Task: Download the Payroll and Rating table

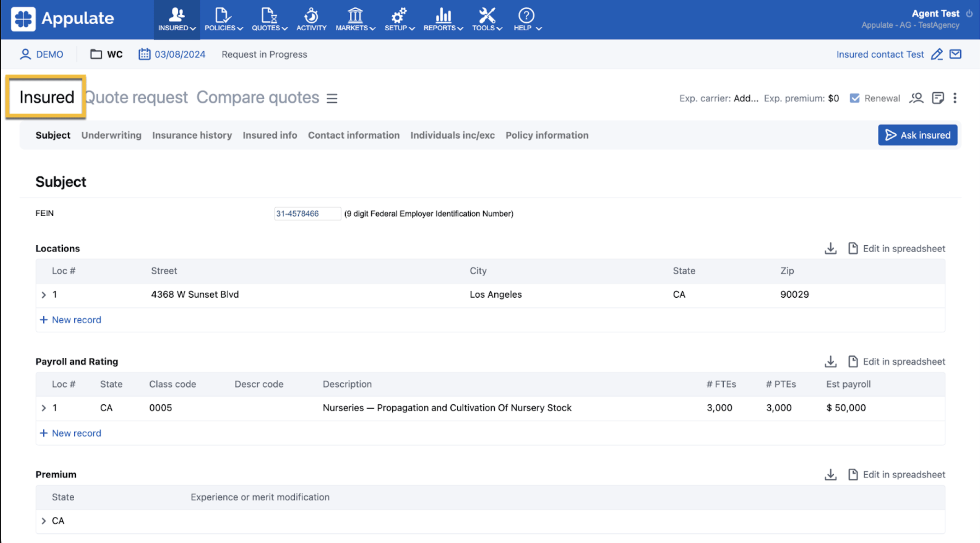Action: click(831, 362)
